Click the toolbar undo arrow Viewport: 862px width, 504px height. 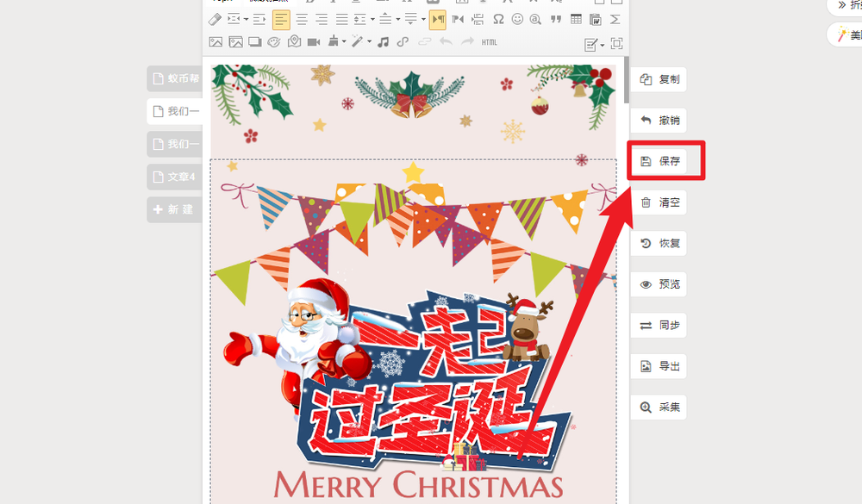tap(446, 41)
